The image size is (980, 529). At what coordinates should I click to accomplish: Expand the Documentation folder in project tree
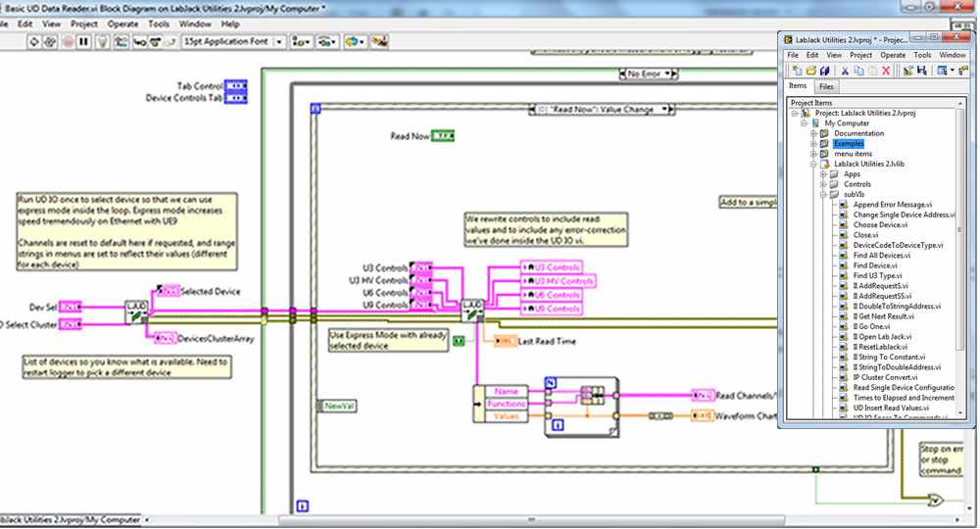[x=813, y=133]
